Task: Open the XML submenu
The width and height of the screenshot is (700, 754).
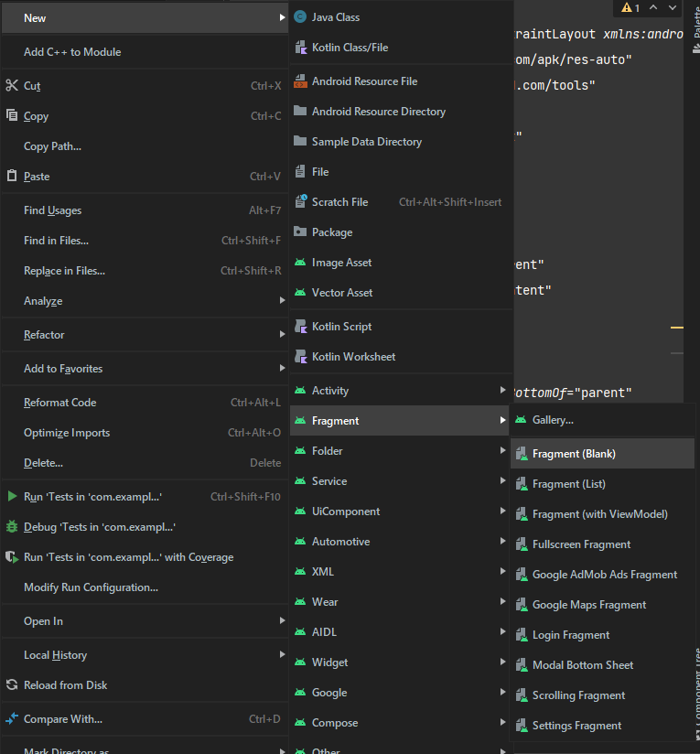Action: pos(400,572)
